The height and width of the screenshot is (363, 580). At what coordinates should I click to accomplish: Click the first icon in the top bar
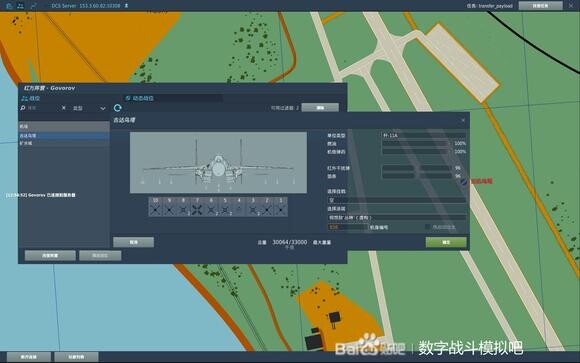pos(9,6)
